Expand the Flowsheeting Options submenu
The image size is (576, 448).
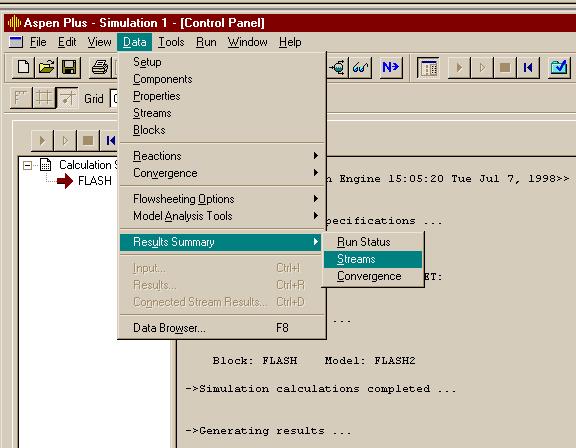tap(222, 199)
